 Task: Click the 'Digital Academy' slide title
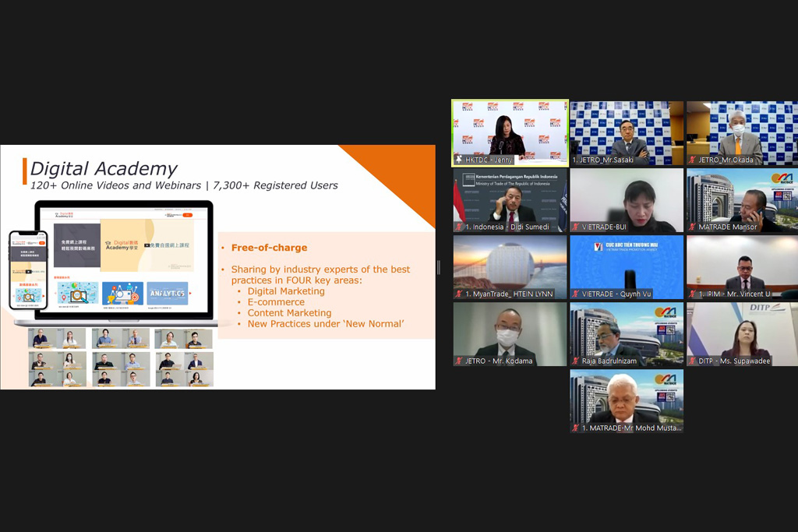[104, 168]
